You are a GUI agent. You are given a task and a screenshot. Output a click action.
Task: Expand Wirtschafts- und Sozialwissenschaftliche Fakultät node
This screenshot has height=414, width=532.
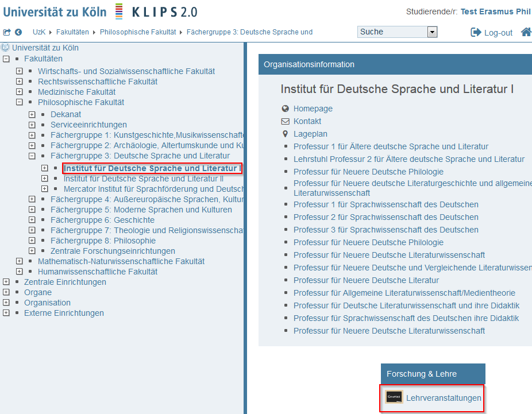[20, 71]
